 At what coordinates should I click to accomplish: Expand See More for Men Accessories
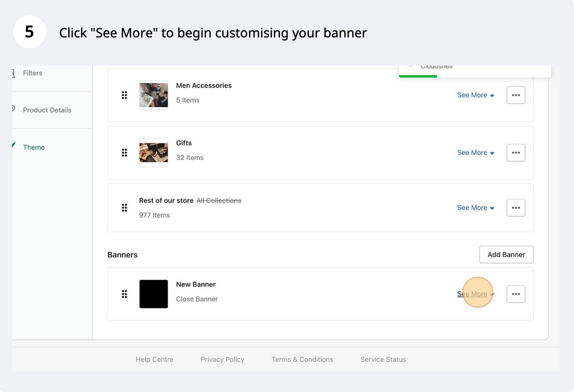[x=476, y=95]
